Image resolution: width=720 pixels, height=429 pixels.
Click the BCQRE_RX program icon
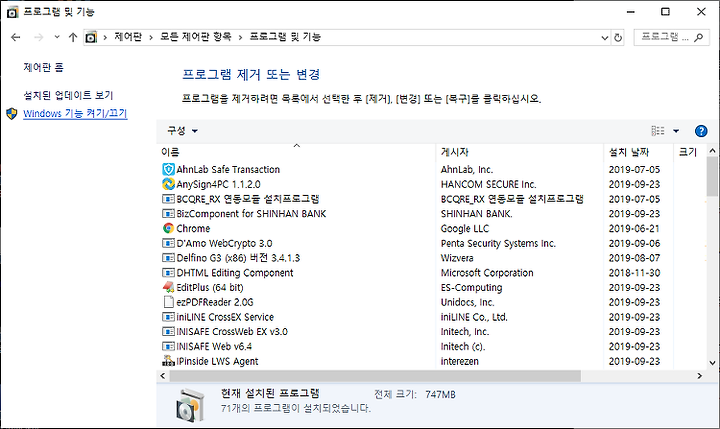click(169, 199)
